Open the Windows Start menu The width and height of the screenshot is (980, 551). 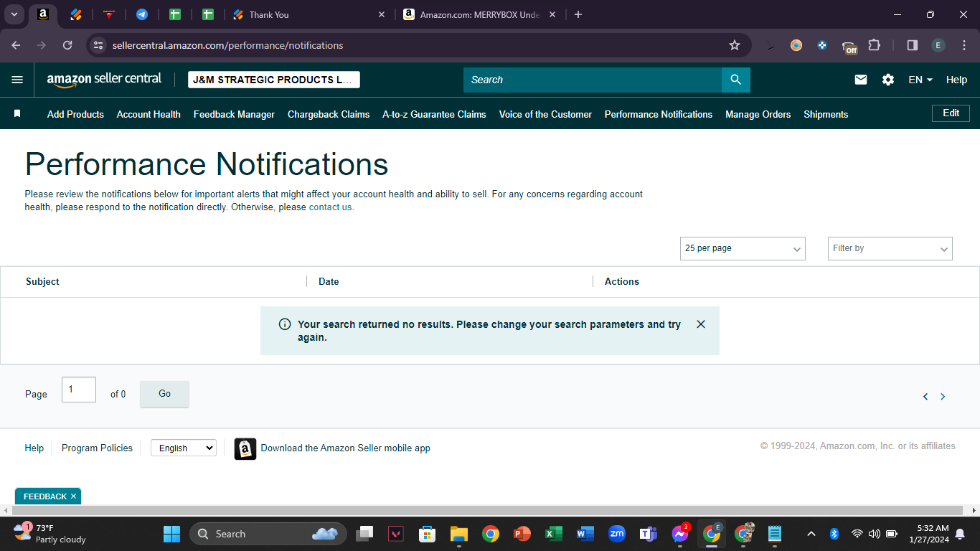tap(172, 534)
